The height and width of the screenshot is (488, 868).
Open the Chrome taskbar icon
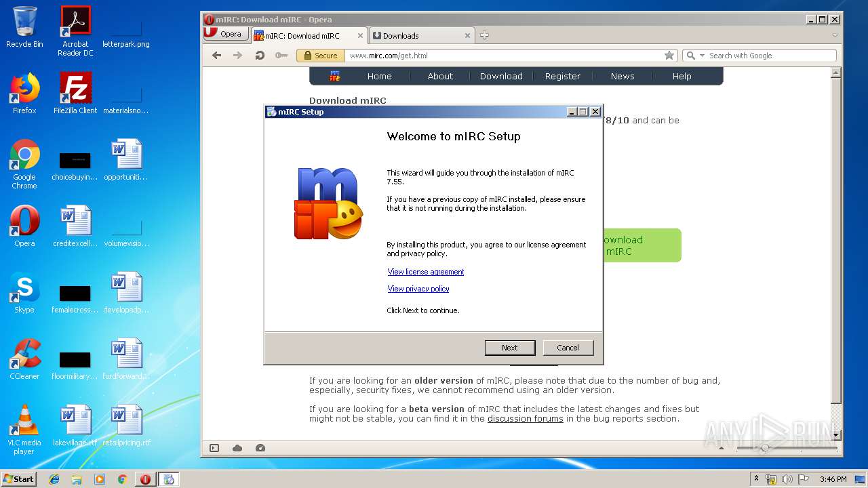(x=122, y=479)
